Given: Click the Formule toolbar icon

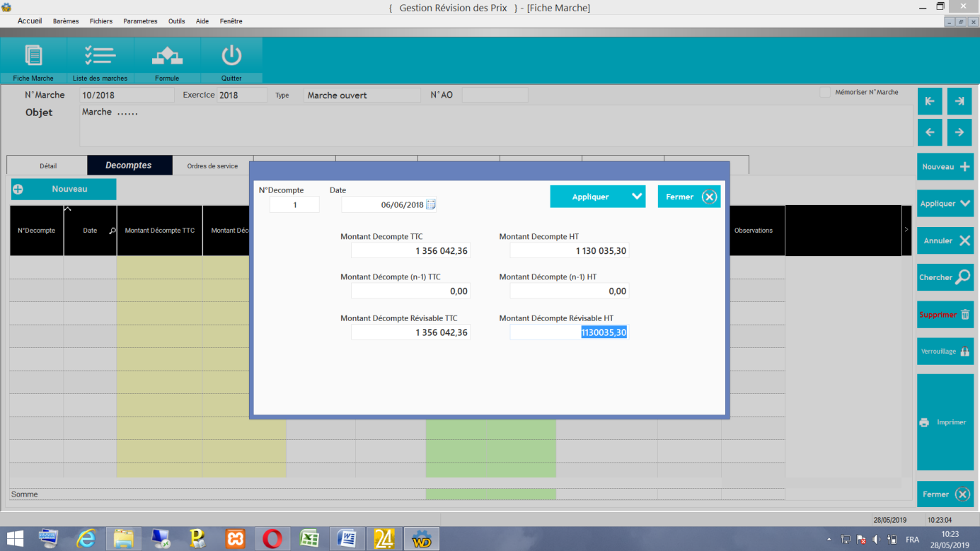Looking at the screenshot, I should pos(167,56).
